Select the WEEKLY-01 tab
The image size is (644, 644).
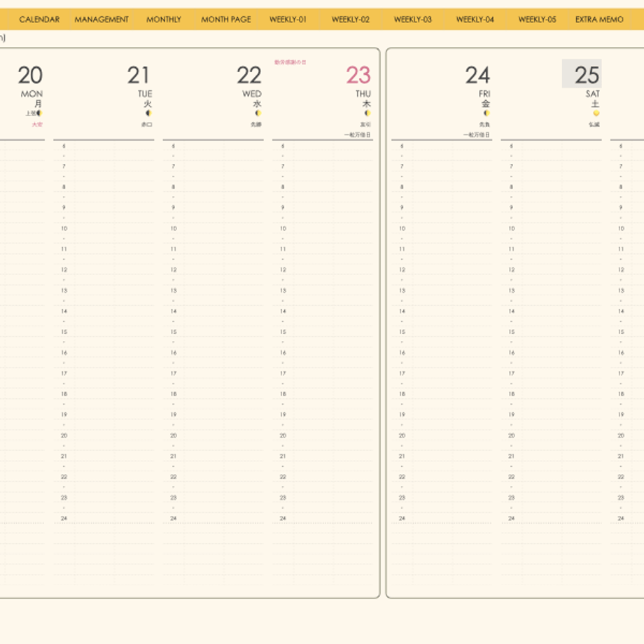(x=288, y=20)
